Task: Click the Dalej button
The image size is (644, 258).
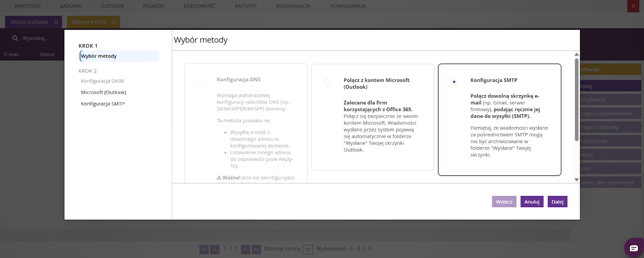Action: [x=557, y=202]
